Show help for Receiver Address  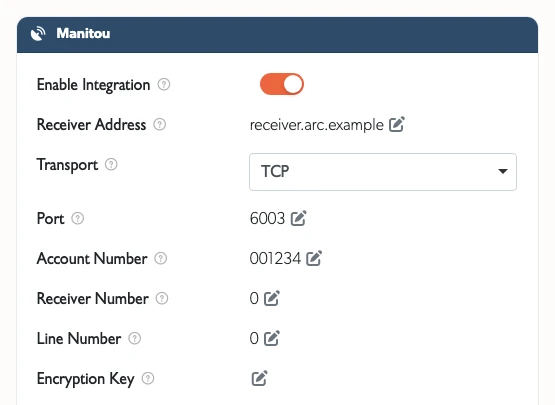(160, 125)
